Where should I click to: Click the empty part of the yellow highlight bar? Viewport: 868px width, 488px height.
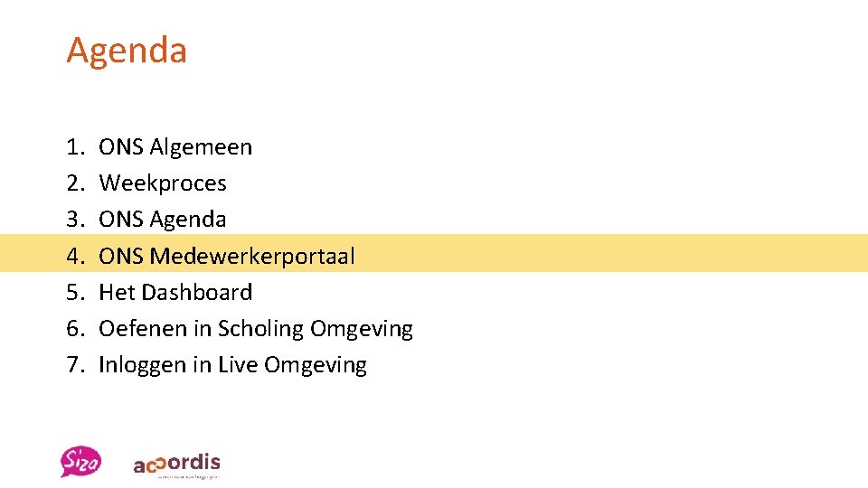[x=615, y=253]
